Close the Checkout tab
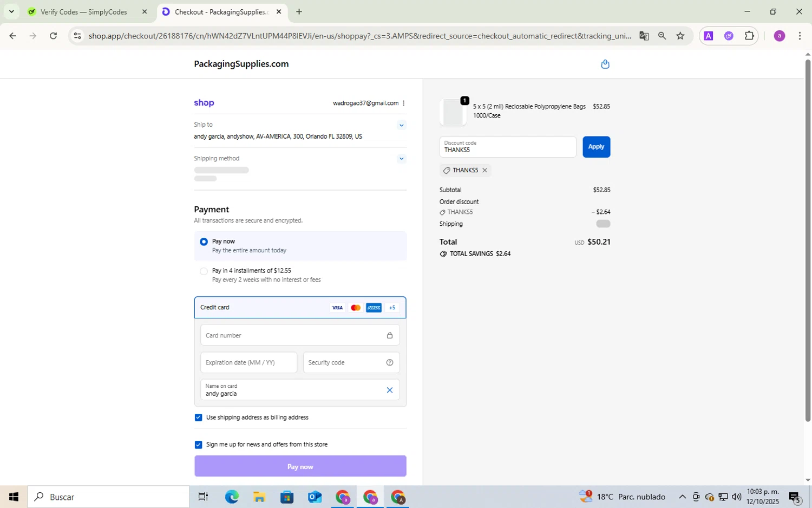The width and height of the screenshot is (812, 508). pos(279,12)
